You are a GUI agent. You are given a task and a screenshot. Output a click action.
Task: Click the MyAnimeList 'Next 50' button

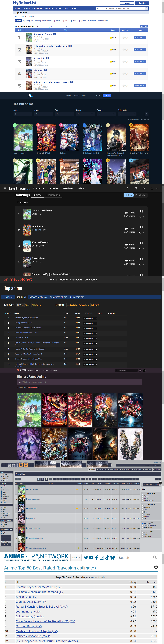click(x=144, y=26)
